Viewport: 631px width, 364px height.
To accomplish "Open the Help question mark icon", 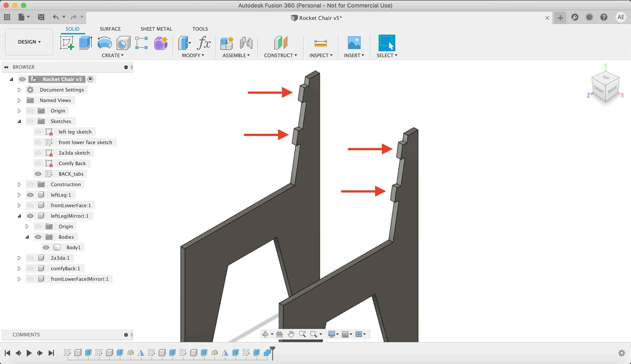I will click(604, 17).
